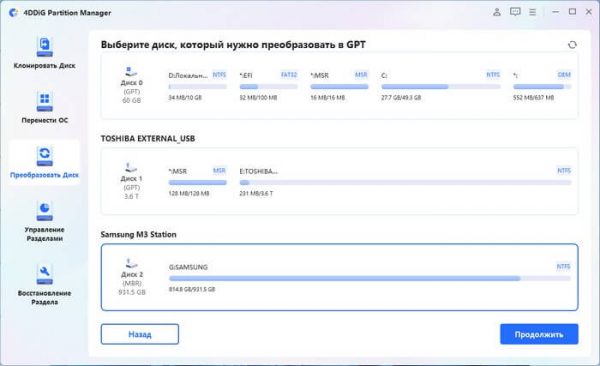Image resolution: width=600 pixels, height=366 pixels.
Task: Click the Назад back button
Action: coord(140,334)
